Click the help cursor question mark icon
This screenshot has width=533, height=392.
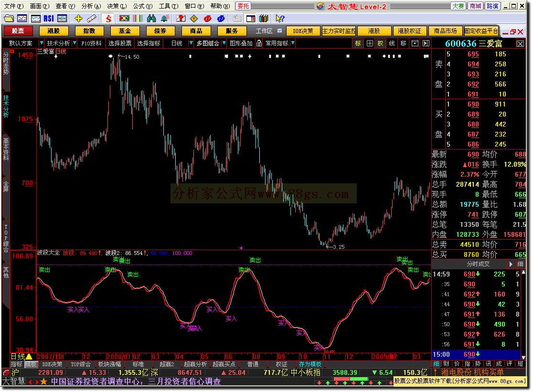[280, 18]
